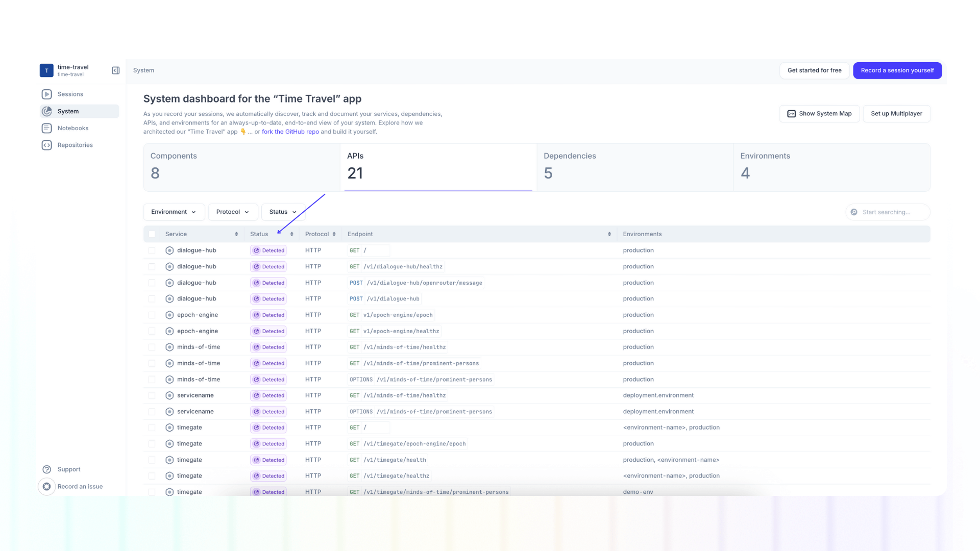Switch to the Environments tab
Screen dimensions: 980x551
point(831,167)
